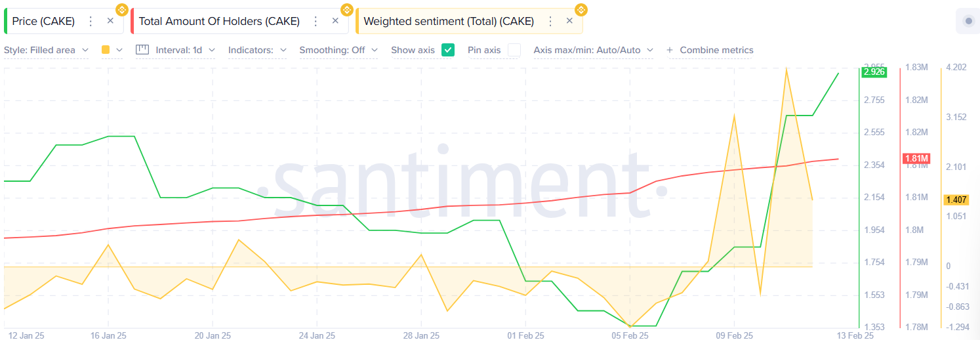Open Weighted sentiment metric options menu

(550, 21)
